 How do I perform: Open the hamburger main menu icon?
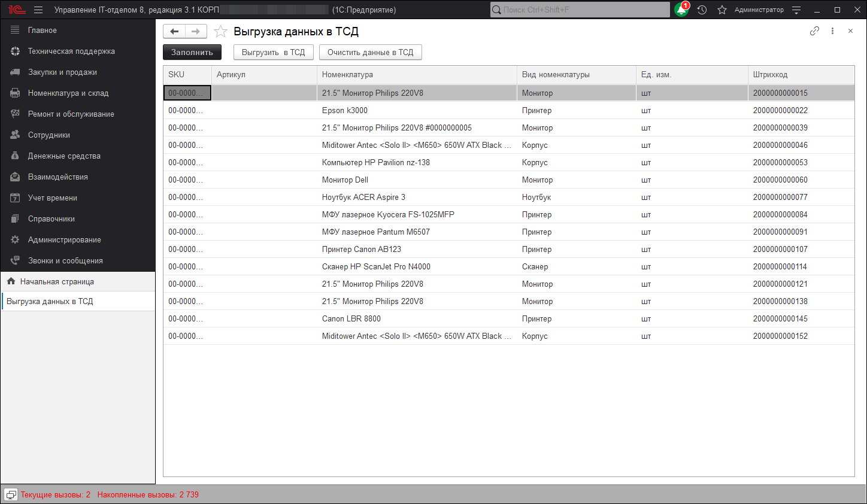click(38, 10)
